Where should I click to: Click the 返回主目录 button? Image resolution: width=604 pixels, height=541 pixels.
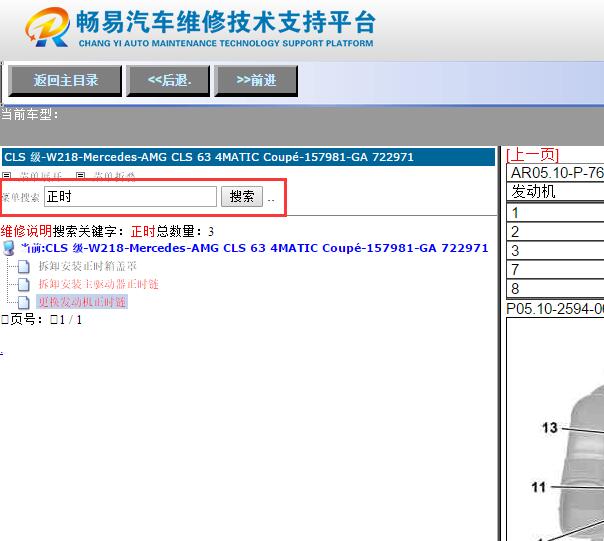(x=65, y=81)
